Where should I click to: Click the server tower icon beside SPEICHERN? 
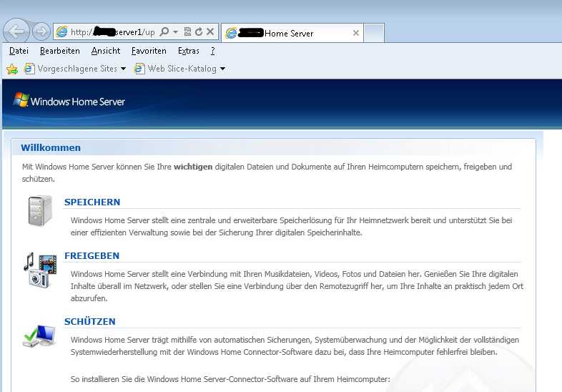click(40, 210)
